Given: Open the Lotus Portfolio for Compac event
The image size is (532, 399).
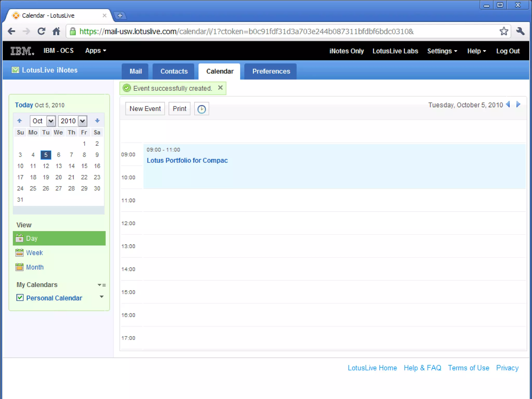Looking at the screenshot, I should pyautogui.click(x=187, y=161).
